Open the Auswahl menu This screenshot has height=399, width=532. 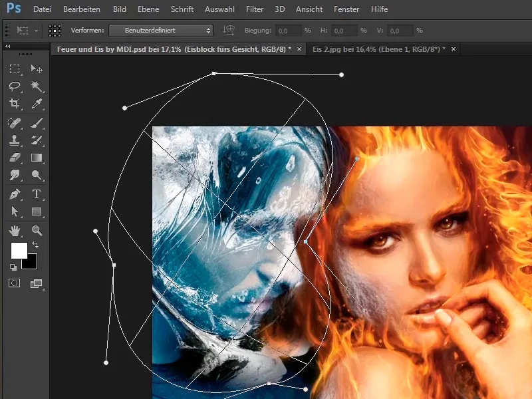(x=219, y=9)
